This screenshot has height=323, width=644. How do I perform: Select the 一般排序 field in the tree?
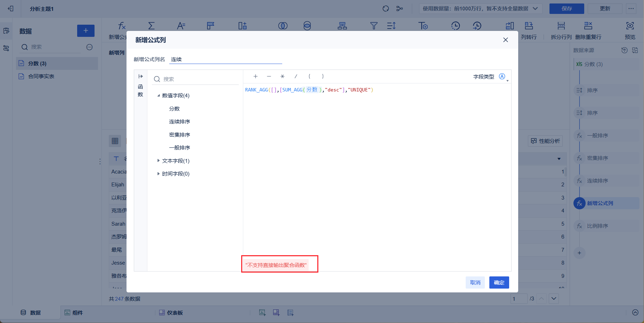[180, 148]
